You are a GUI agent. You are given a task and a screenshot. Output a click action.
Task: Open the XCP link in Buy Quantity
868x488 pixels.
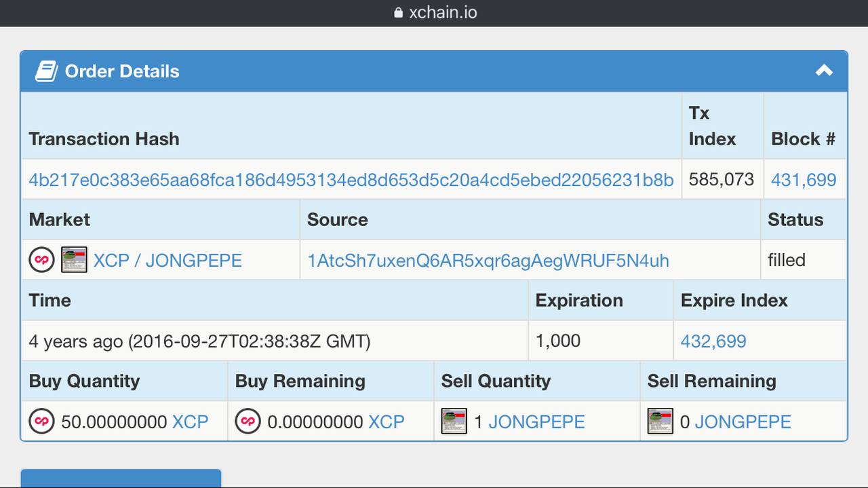(x=190, y=421)
